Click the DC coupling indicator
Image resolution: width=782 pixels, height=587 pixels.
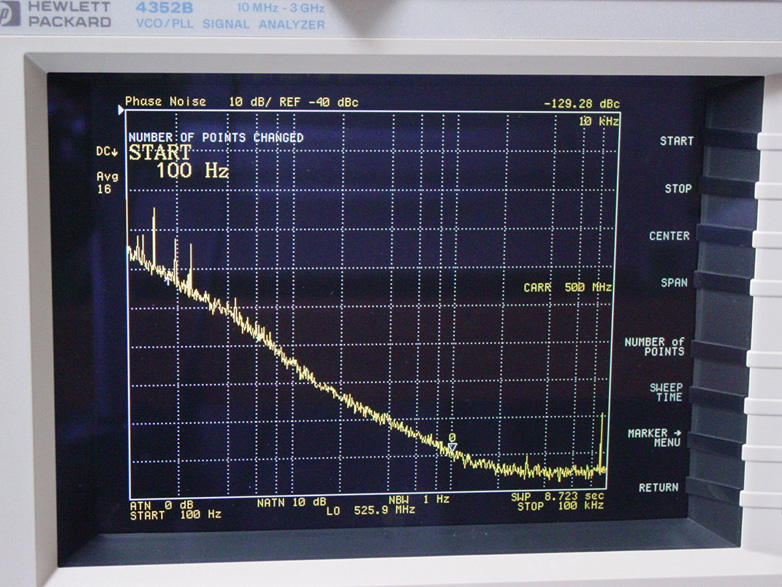click(106, 151)
